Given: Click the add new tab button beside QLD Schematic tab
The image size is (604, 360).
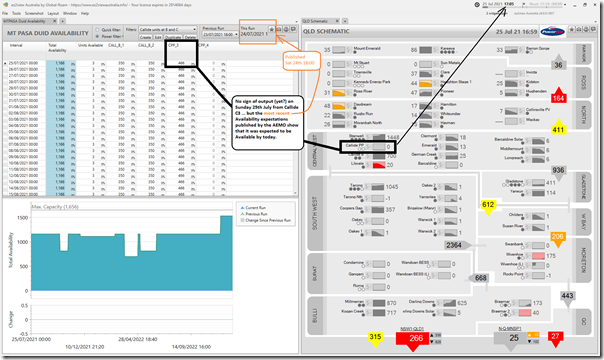Looking at the screenshot, I should (345, 21).
